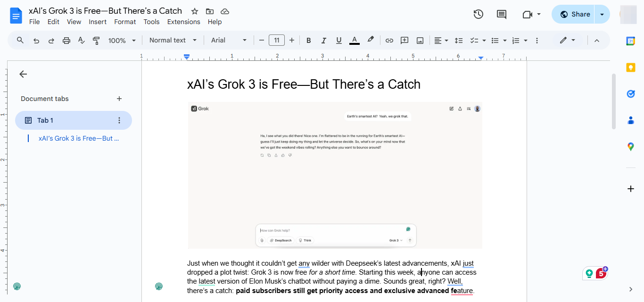This screenshot has height=302, width=644.
Task: Insert an image
Action: (420, 41)
